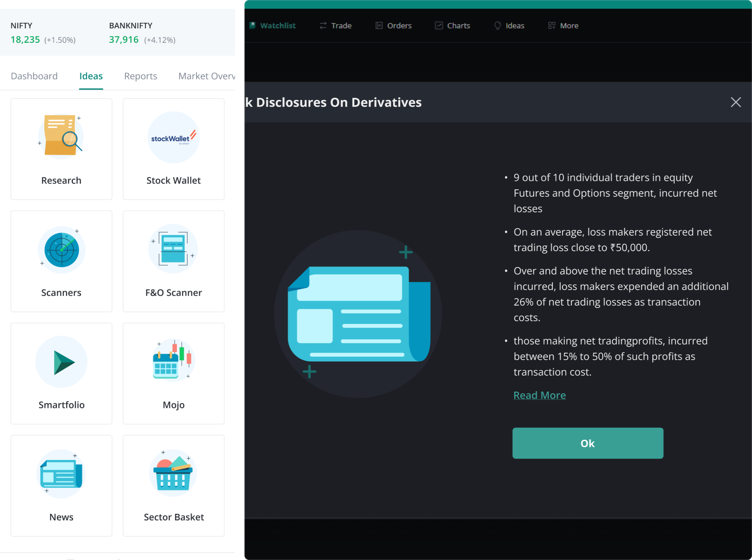Select the Ideas tab

point(91,76)
